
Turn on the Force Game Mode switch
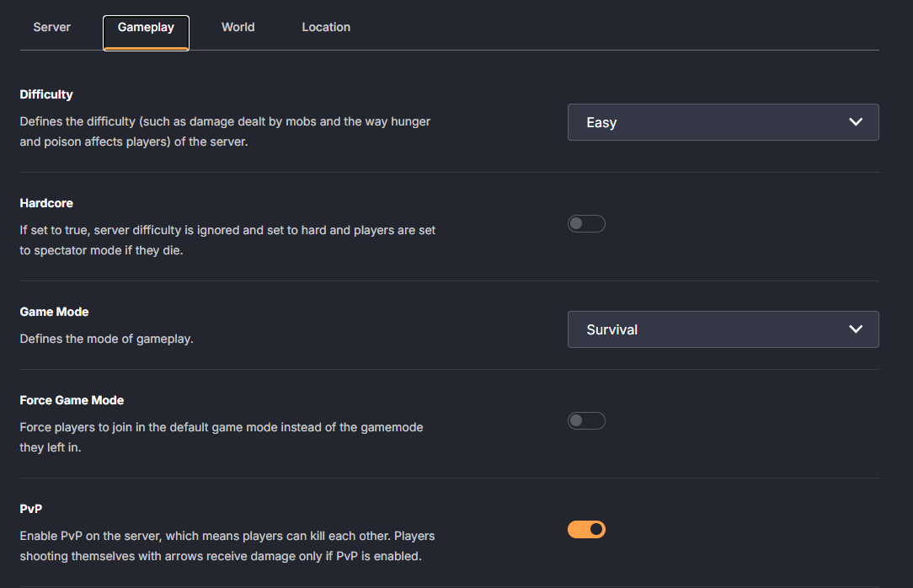[x=586, y=420]
